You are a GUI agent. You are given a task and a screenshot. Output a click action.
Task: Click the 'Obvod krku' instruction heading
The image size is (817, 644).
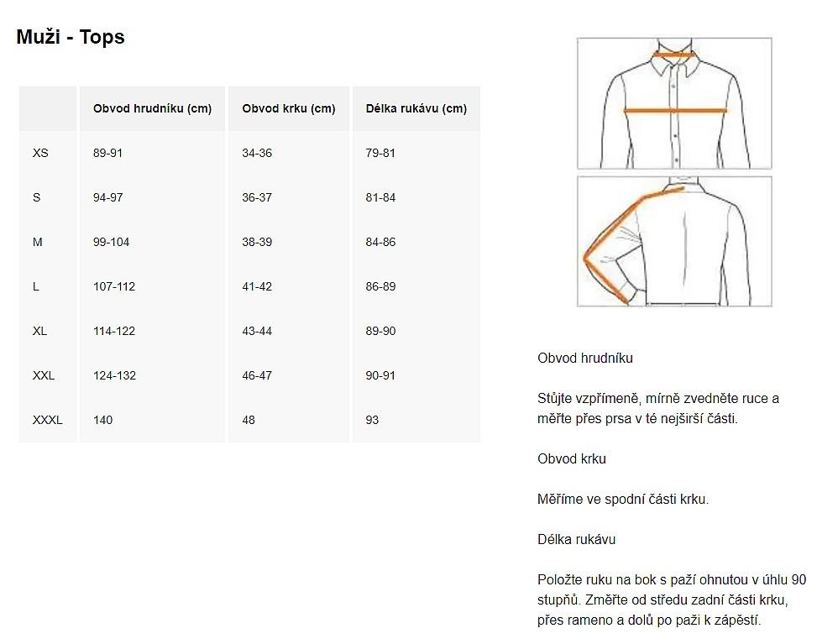pos(572,459)
